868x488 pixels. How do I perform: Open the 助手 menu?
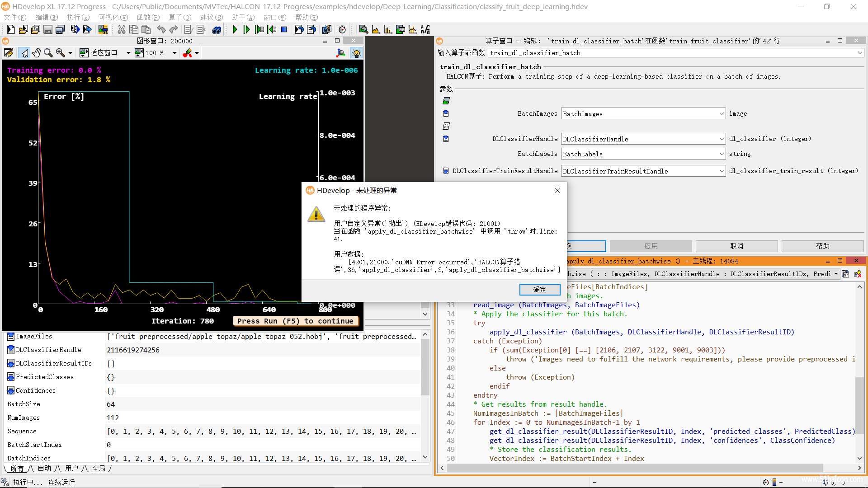click(243, 17)
